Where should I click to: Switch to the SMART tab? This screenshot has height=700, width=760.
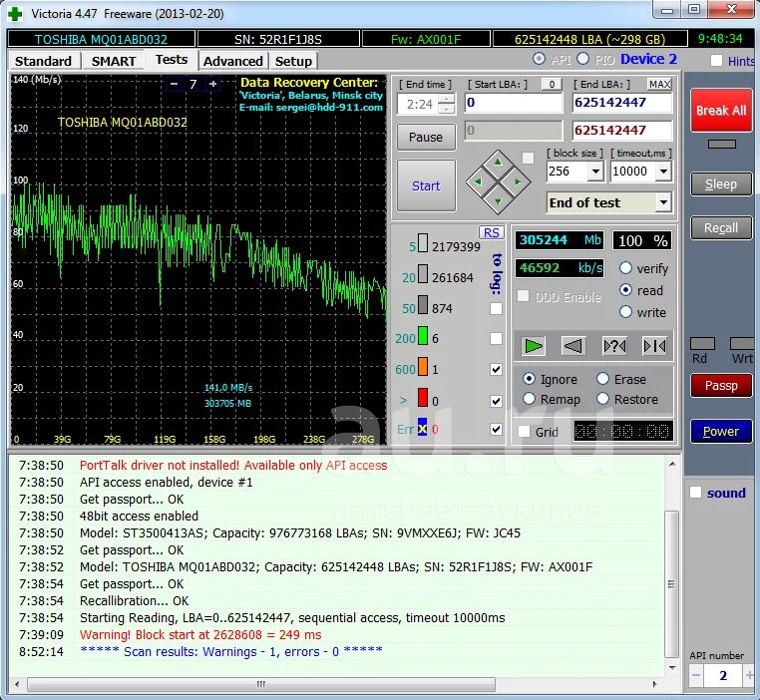coord(114,61)
